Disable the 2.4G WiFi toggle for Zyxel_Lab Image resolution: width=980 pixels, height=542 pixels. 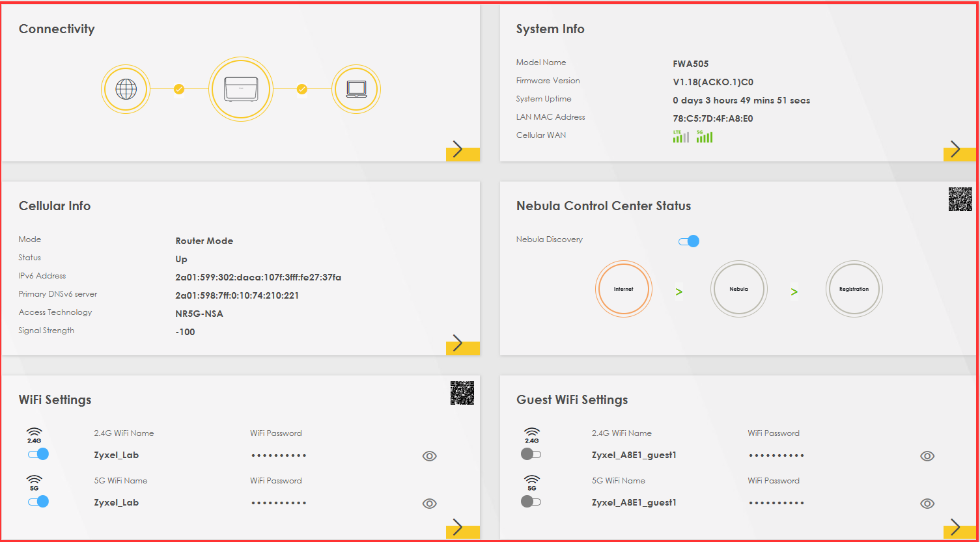38,454
